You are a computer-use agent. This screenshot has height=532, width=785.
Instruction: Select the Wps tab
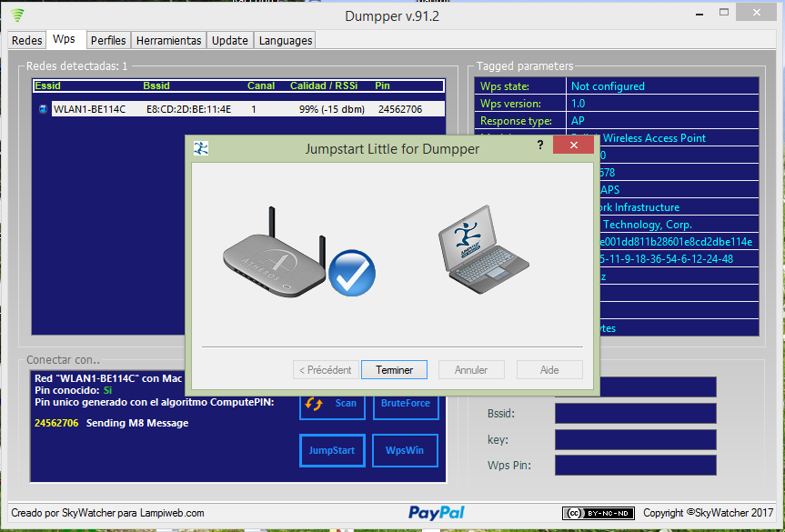64,39
